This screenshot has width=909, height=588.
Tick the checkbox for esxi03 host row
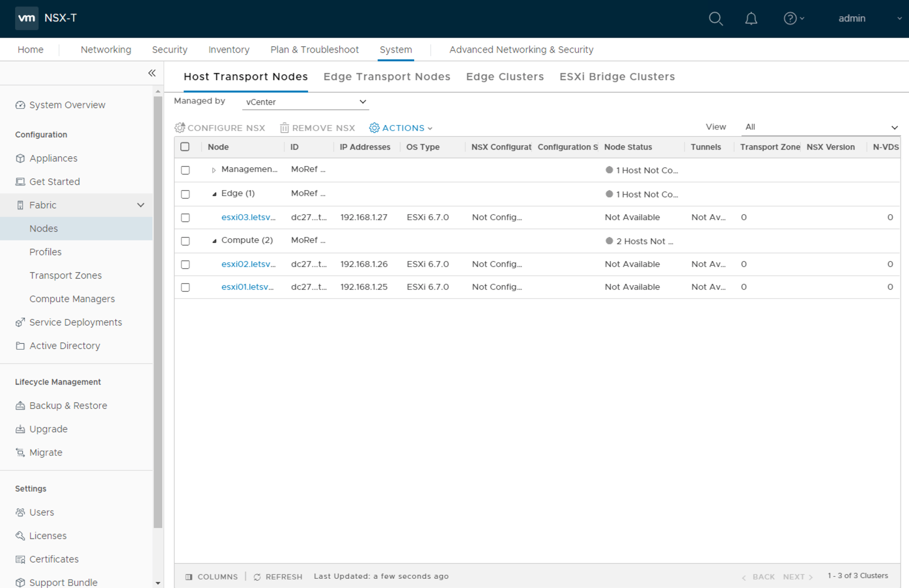(x=186, y=217)
